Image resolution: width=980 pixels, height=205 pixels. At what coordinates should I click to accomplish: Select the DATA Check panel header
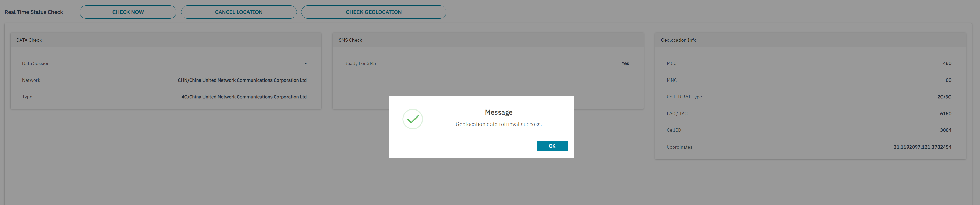point(29,40)
